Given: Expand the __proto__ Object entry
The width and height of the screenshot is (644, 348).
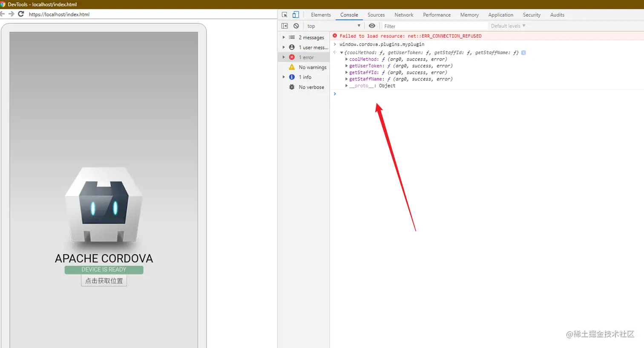Looking at the screenshot, I should click(346, 86).
